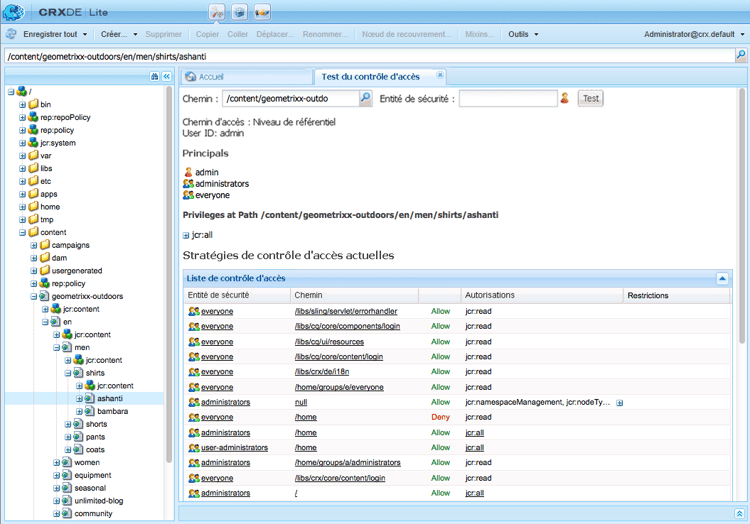Click the user picker icon beside Entité de sécurité

(565, 98)
